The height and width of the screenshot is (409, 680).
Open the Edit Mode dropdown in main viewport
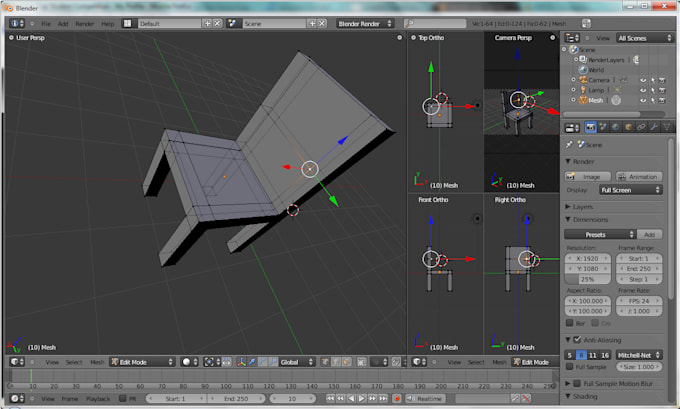[142, 362]
